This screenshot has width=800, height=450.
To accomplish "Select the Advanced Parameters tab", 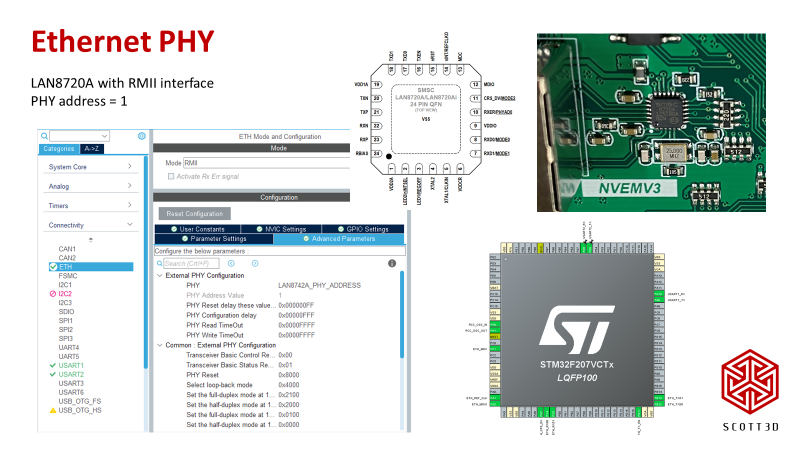I will pos(339,239).
